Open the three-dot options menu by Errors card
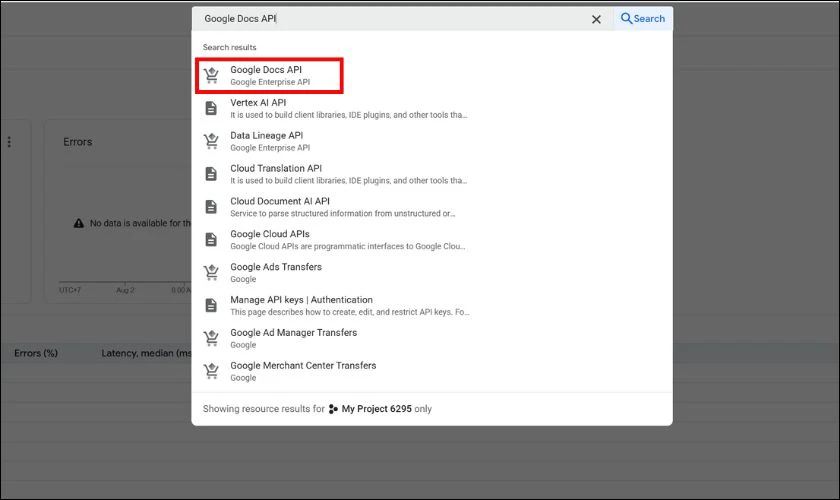This screenshot has height=500, width=840. (x=9, y=142)
